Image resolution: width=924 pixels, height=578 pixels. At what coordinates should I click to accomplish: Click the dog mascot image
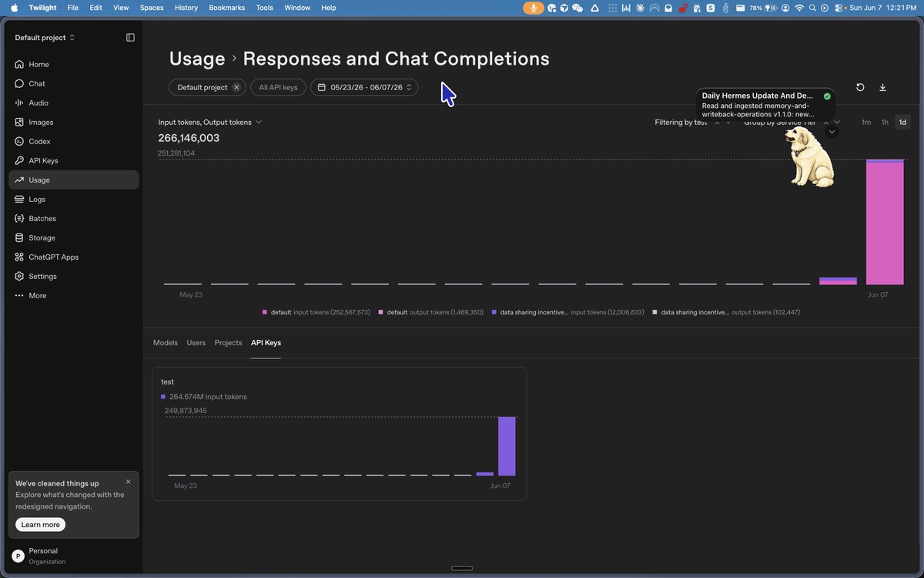(809, 158)
